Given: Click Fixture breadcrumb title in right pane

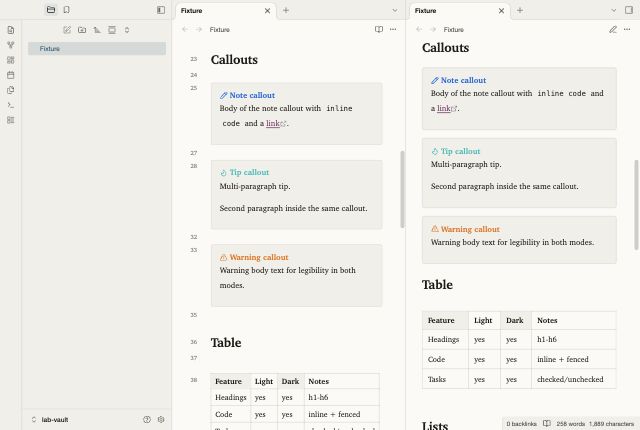Looking at the screenshot, I should coord(453,29).
